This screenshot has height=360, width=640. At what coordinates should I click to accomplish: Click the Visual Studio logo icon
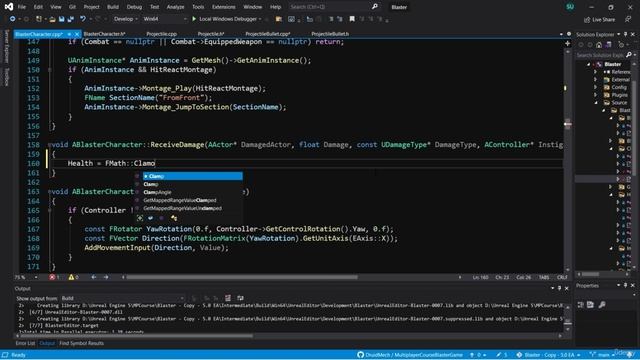(9, 7)
